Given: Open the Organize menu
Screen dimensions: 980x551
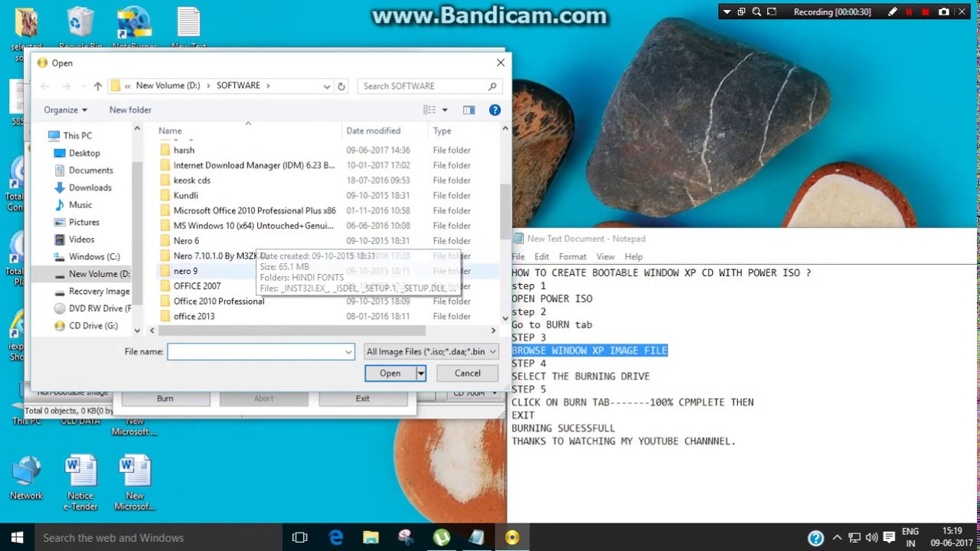Looking at the screenshot, I should (x=65, y=109).
